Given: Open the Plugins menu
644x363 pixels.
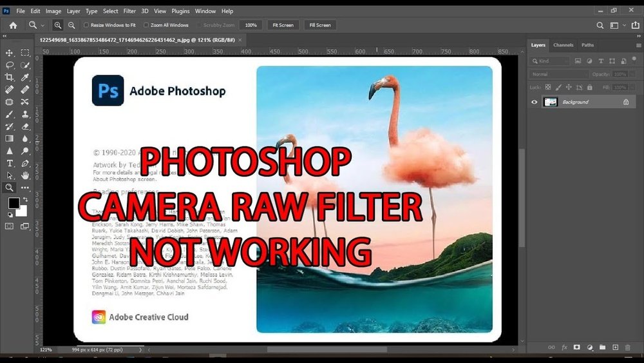Looking at the screenshot, I should coord(180,11).
